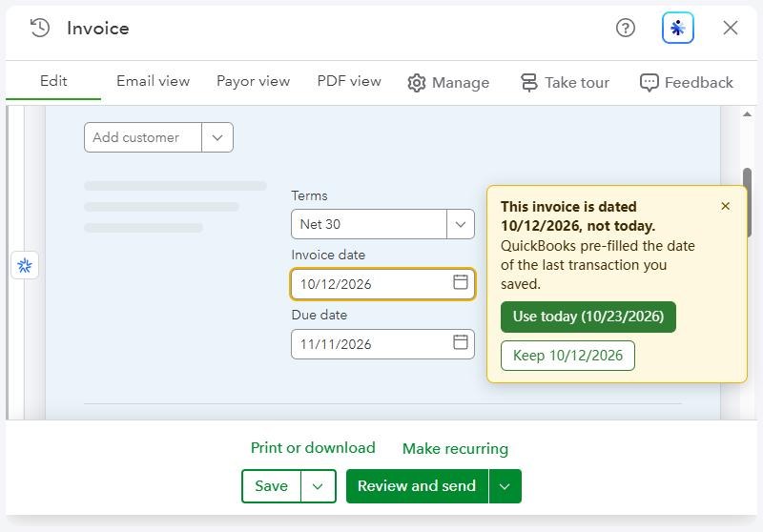The height and width of the screenshot is (532, 763).
Task: Click the Invoice date field 10/12/2026
Action: (382, 284)
